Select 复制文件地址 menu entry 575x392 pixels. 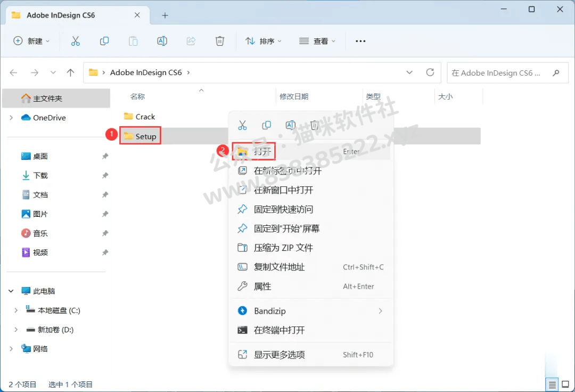tap(310, 267)
